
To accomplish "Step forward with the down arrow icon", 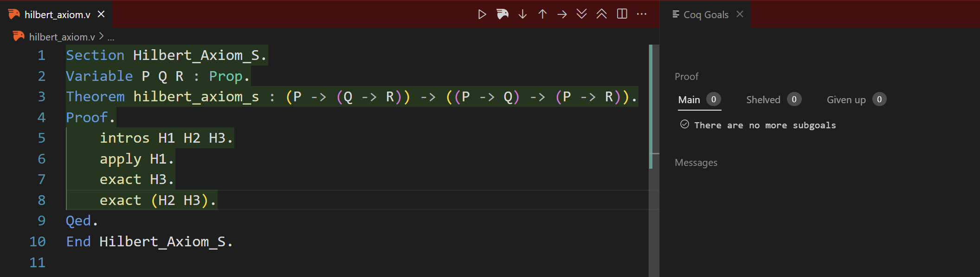I will point(522,14).
